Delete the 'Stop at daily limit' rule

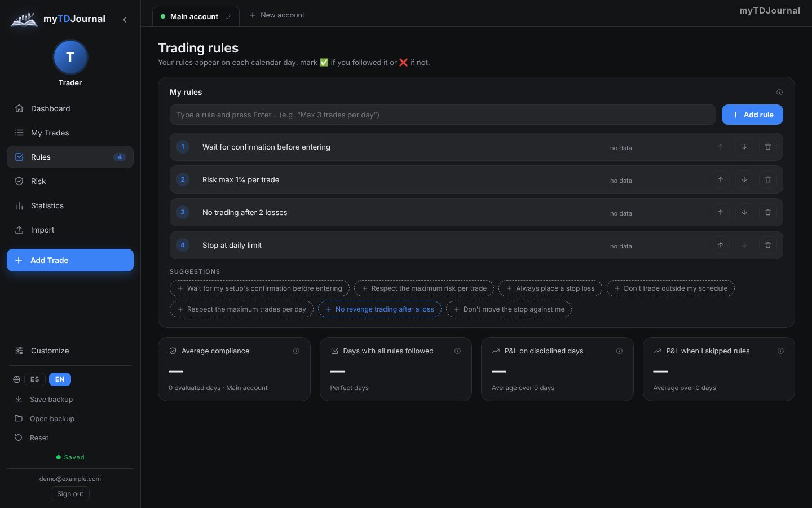click(x=768, y=245)
